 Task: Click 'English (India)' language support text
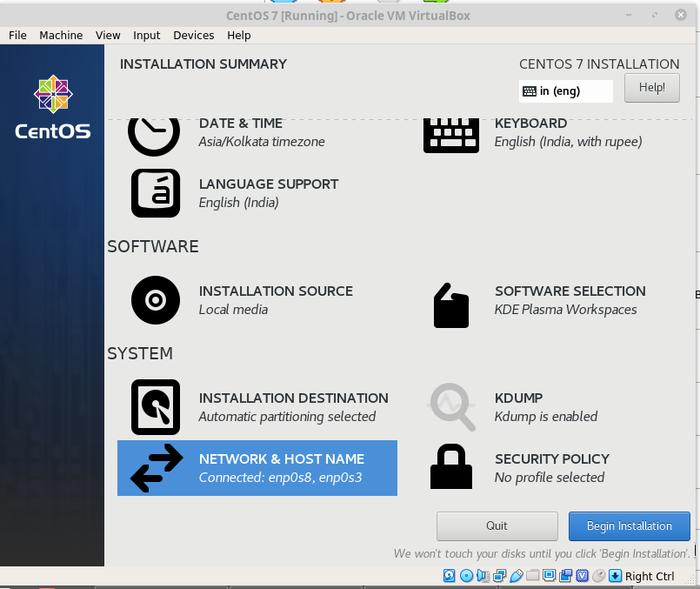tap(239, 203)
